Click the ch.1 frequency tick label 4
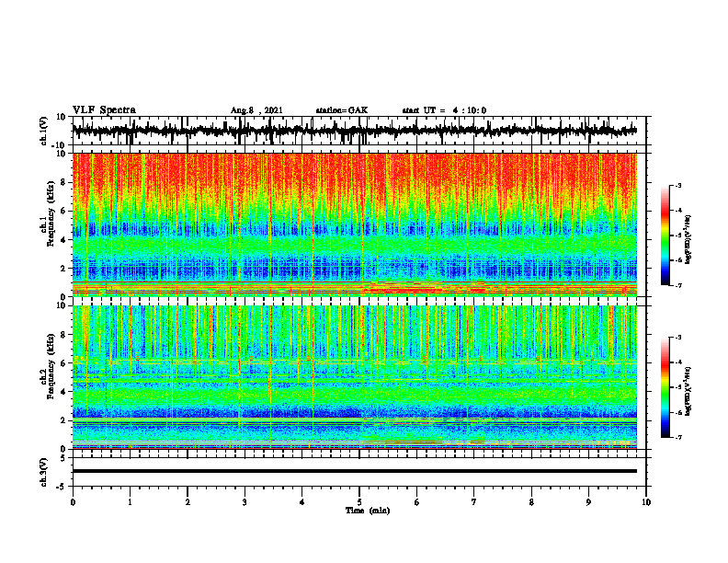 click(x=64, y=240)
